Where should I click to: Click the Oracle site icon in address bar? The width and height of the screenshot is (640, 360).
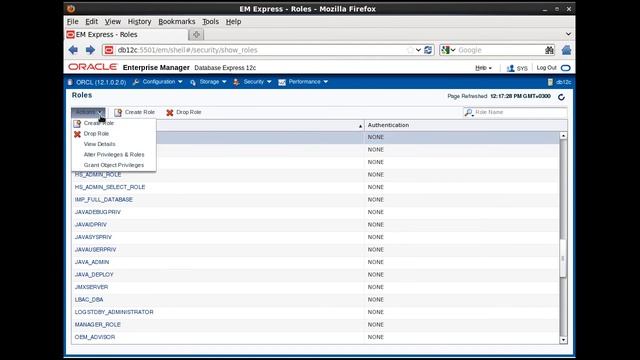(x=109, y=50)
